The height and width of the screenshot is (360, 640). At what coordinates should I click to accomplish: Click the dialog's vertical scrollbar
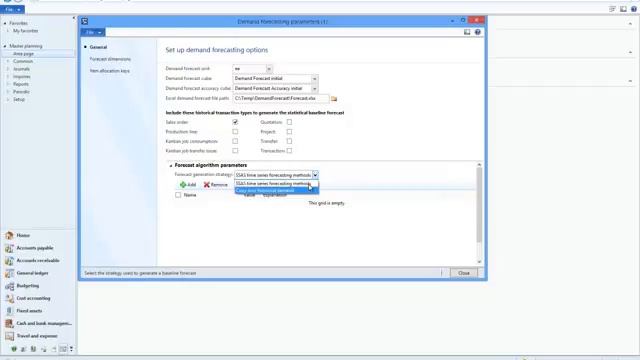point(479,205)
